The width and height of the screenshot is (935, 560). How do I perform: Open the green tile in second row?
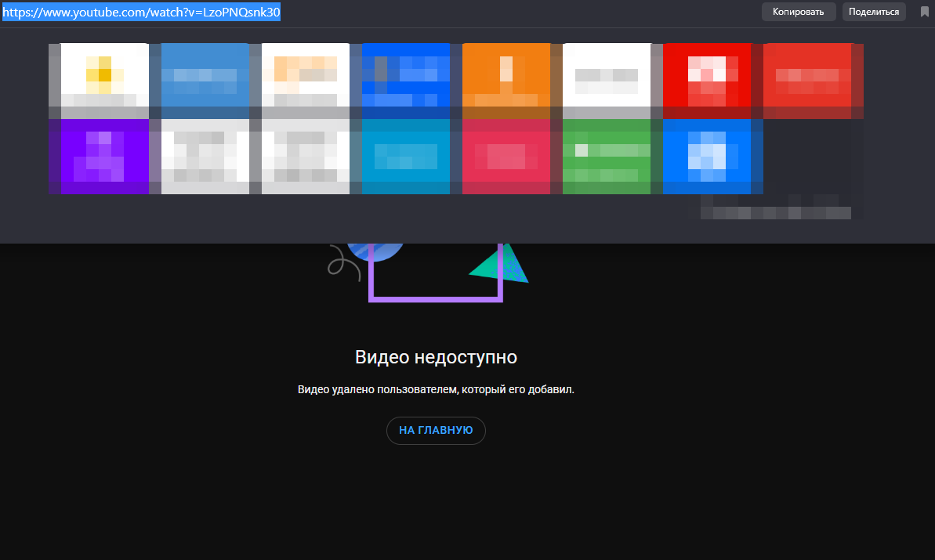click(x=607, y=156)
